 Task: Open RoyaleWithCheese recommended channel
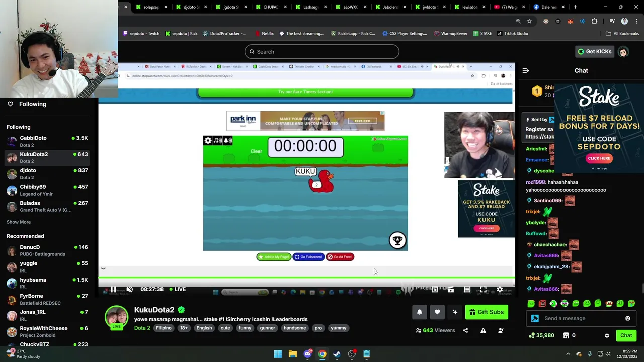(x=48, y=331)
